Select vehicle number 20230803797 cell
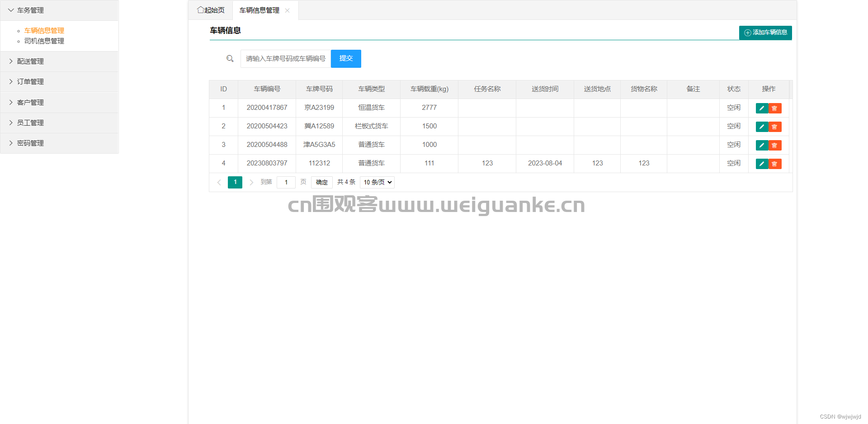This screenshot has width=868, height=424. pos(267,163)
